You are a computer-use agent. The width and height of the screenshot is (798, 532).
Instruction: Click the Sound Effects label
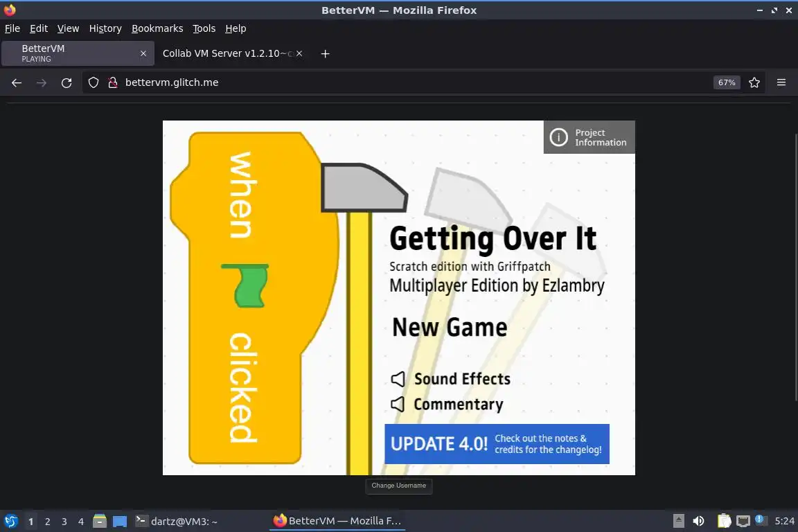click(x=462, y=379)
